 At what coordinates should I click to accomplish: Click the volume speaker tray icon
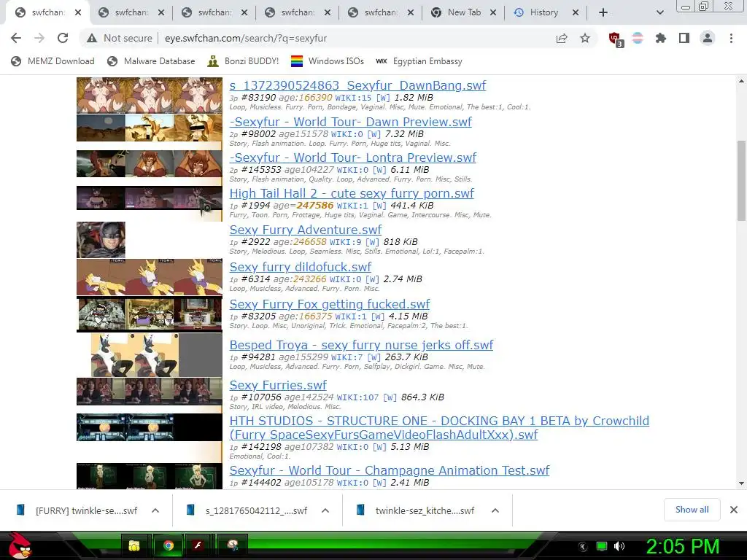(x=619, y=546)
